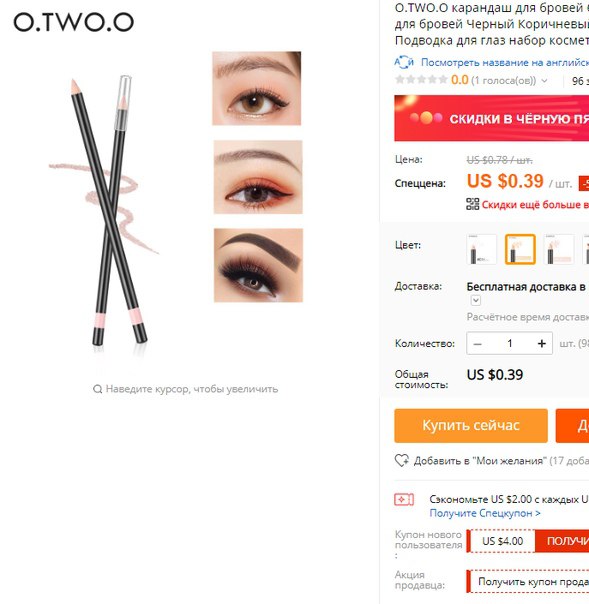Expand the rating votes dropdown arrow
Viewport: 589px width, 604px height.
pos(544,81)
